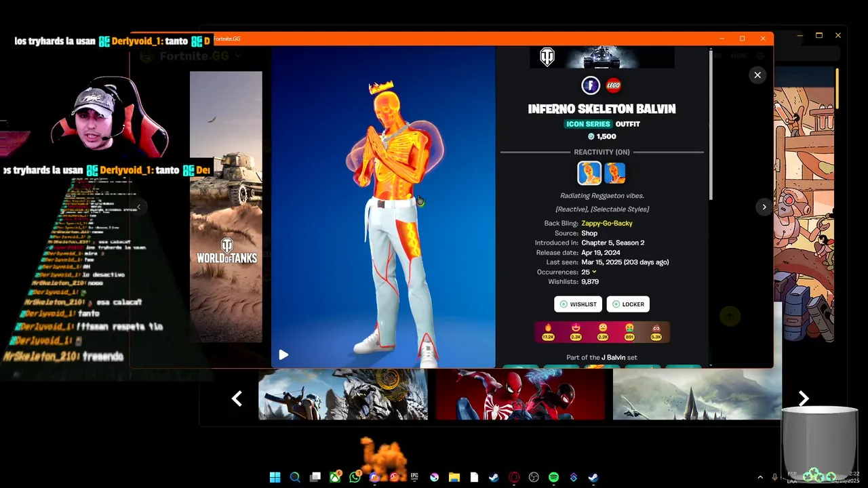Select the second Reactivity style thumbnail
The image size is (868, 488).
coord(615,173)
